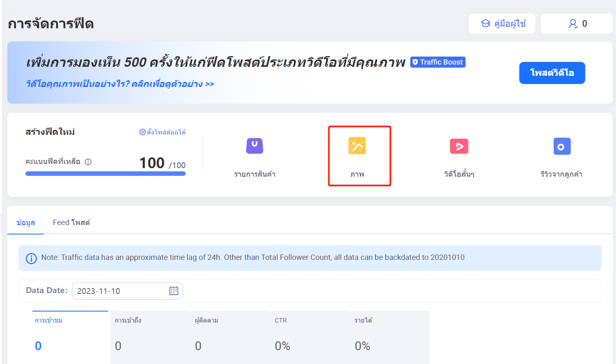Viewport: 616px width, 364px height.
Task: Open the calendar icon in Data Date
Action: (174, 291)
